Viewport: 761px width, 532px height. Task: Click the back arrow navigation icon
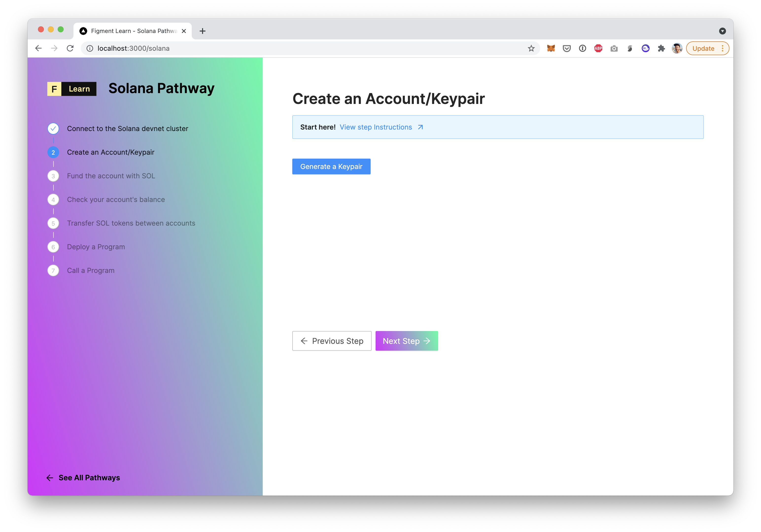tap(38, 48)
